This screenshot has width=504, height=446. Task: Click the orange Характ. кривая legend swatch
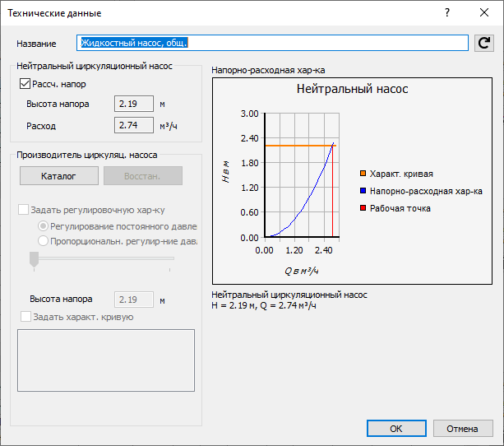pyautogui.click(x=363, y=174)
